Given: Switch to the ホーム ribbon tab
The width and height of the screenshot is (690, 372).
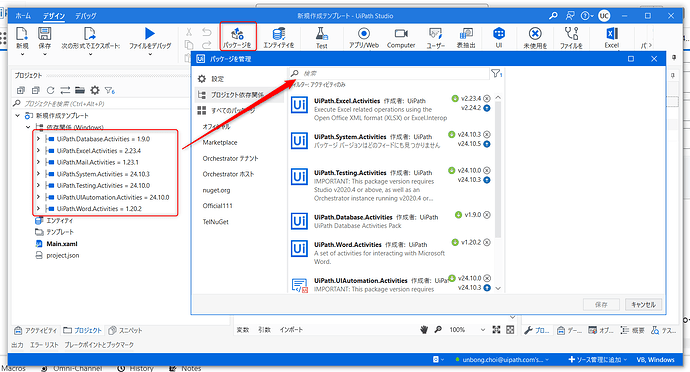Looking at the screenshot, I should point(23,16).
